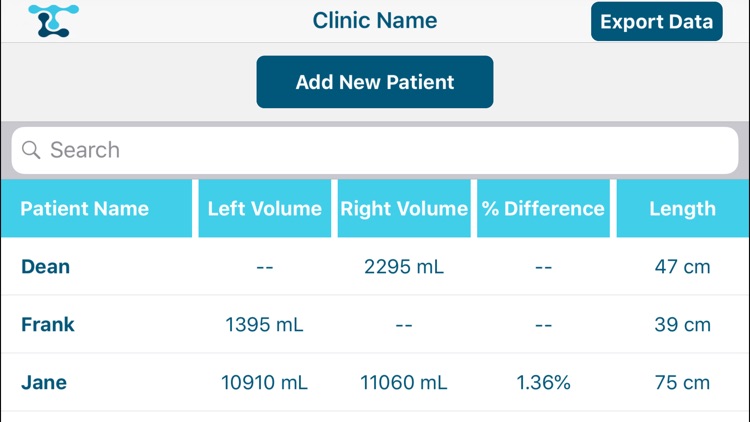Select Frank's 1395 mL left volume
Viewport: 750px width, 422px height.
point(265,324)
